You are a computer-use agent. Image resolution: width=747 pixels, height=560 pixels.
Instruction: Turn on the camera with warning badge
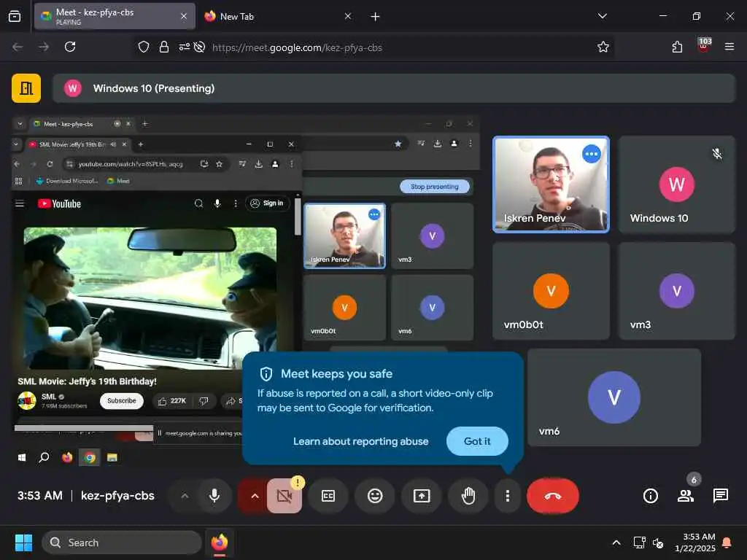tap(285, 496)
